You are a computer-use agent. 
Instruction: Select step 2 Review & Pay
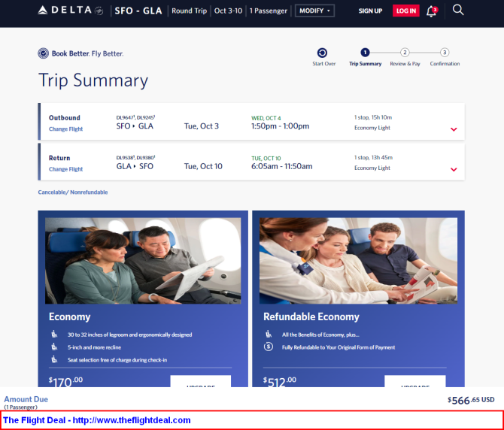tap(405, 57)
